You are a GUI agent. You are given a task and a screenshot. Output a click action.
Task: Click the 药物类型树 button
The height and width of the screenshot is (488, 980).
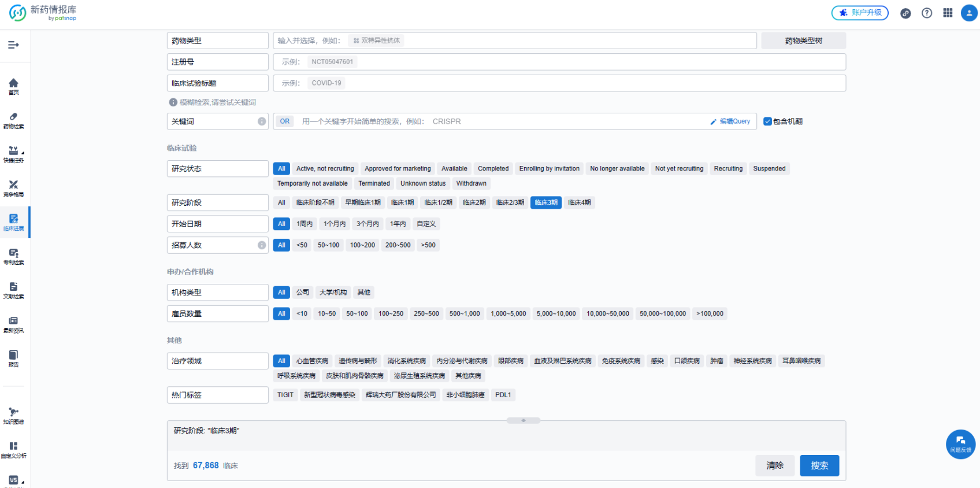[803, 41]
